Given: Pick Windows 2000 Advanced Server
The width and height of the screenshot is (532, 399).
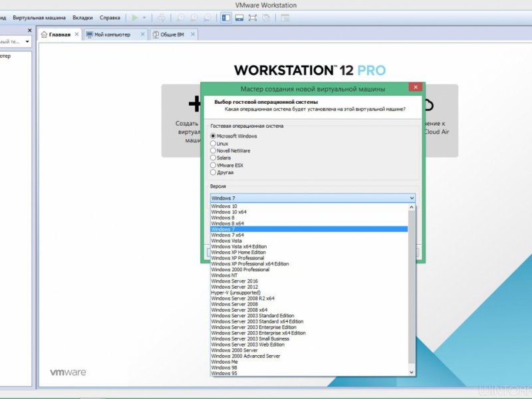Looking at the screenshot, I should (309, 356).
